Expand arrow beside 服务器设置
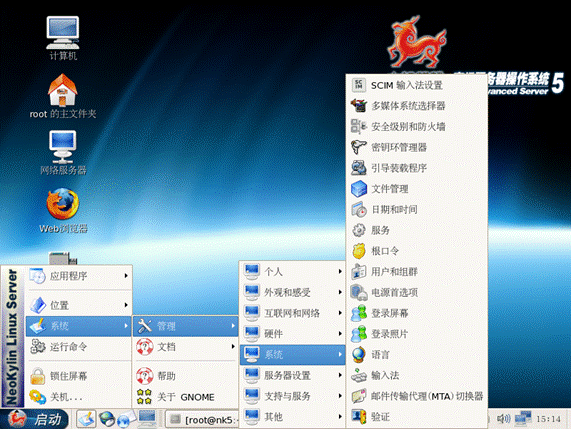The image size is (571, 429). coord(340,375)
